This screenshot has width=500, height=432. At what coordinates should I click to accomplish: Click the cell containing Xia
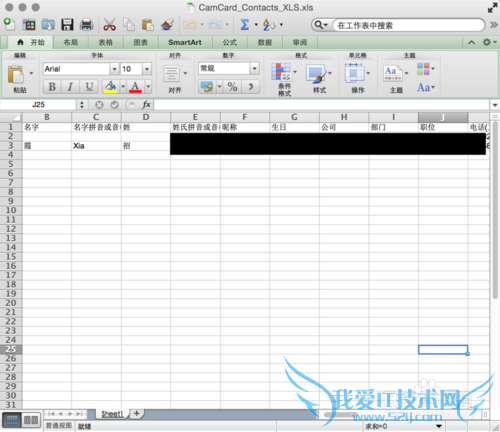(96, 146)
